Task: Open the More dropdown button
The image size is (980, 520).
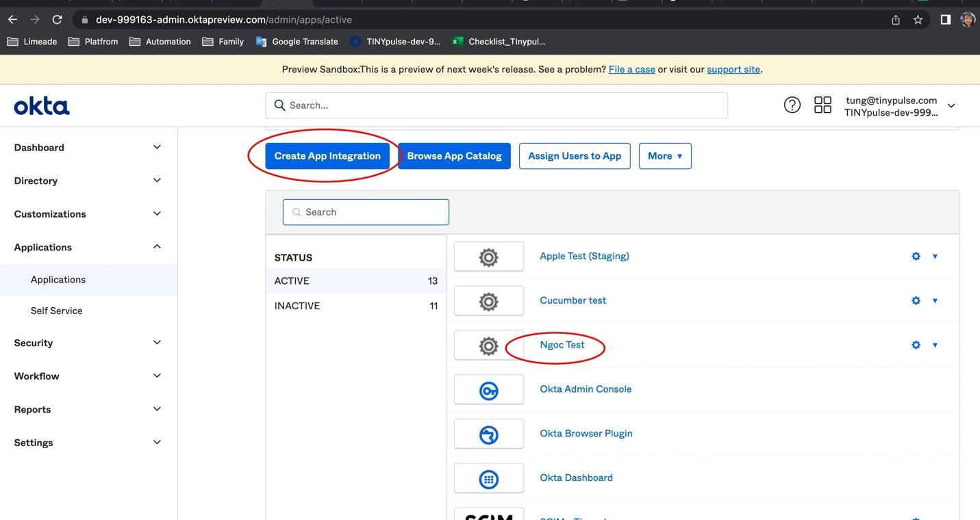Action: 665,156
